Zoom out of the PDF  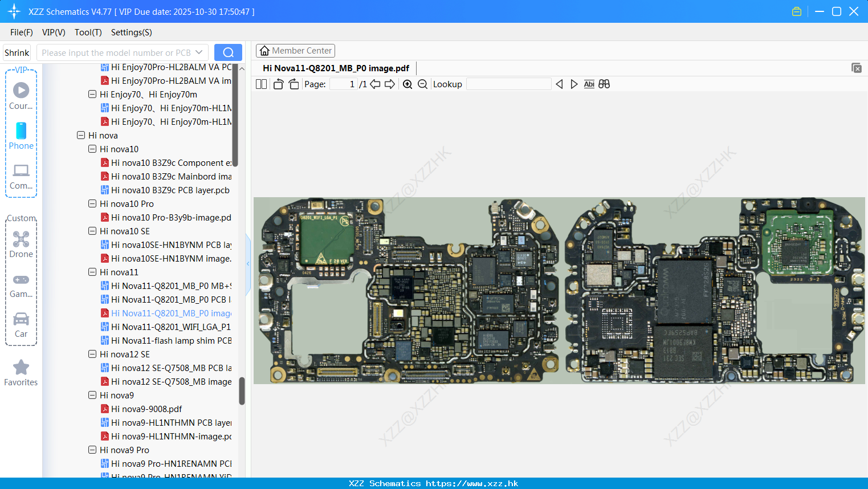pos(422,84)
